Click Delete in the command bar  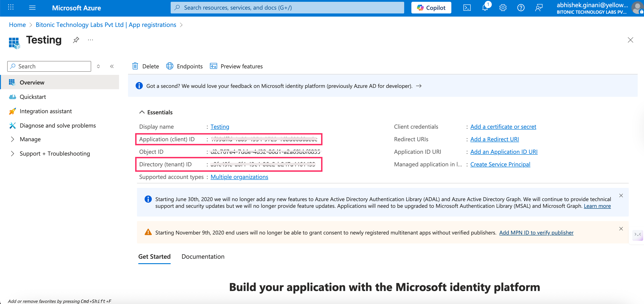pos(146,66)
